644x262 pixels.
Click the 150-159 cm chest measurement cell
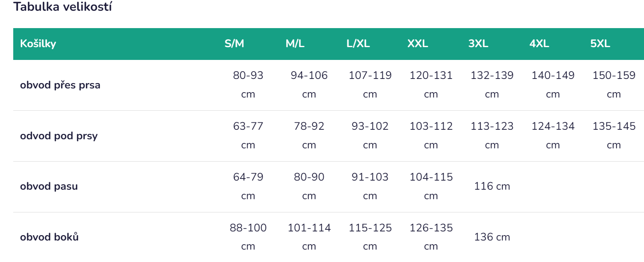point(614,85)
